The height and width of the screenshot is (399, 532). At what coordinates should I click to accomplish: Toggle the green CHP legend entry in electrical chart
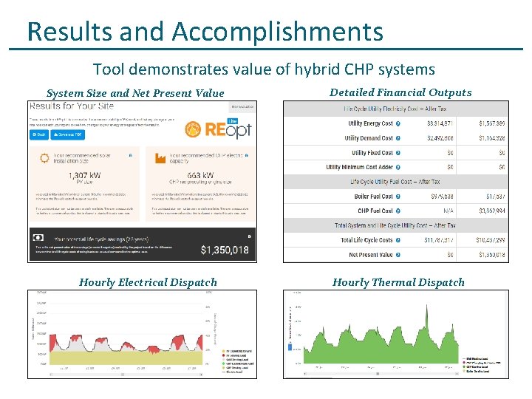coord(237,364)
